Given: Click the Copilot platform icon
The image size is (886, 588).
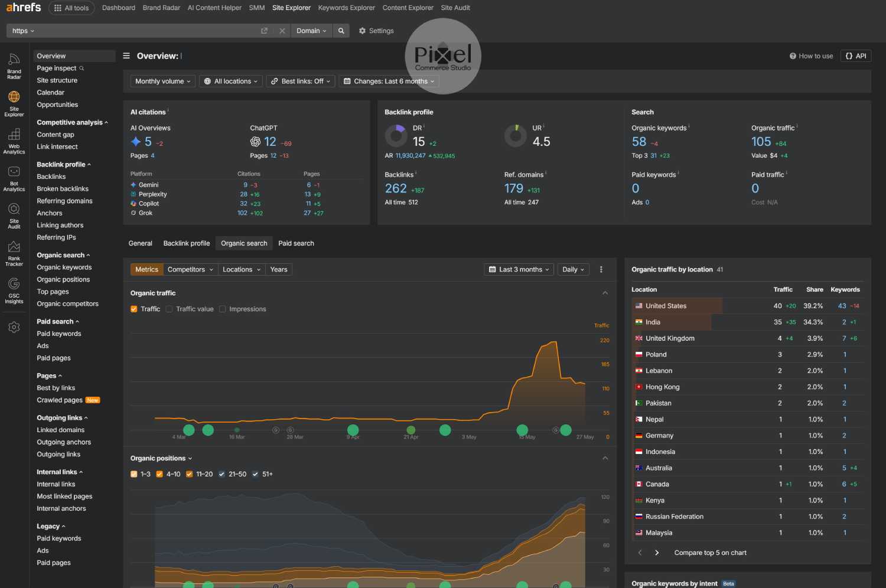Looking at the screenshot, I should pos(133,204).
